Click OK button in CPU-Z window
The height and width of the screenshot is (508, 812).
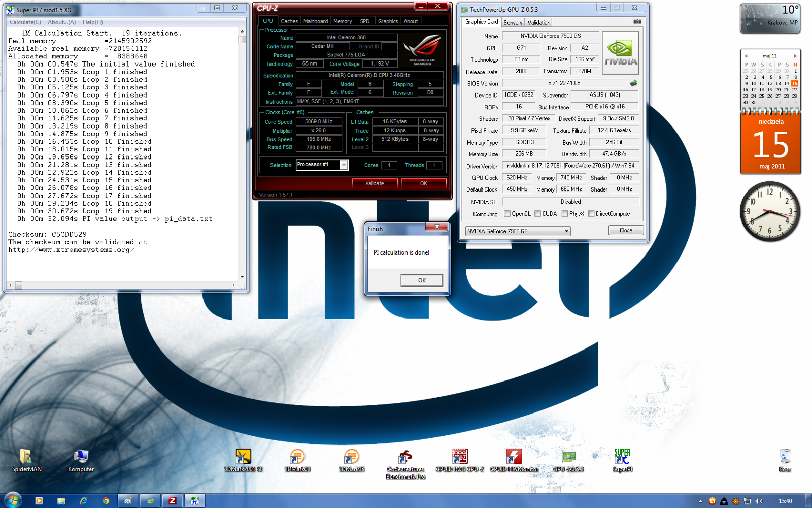click(x=424, y=183)
